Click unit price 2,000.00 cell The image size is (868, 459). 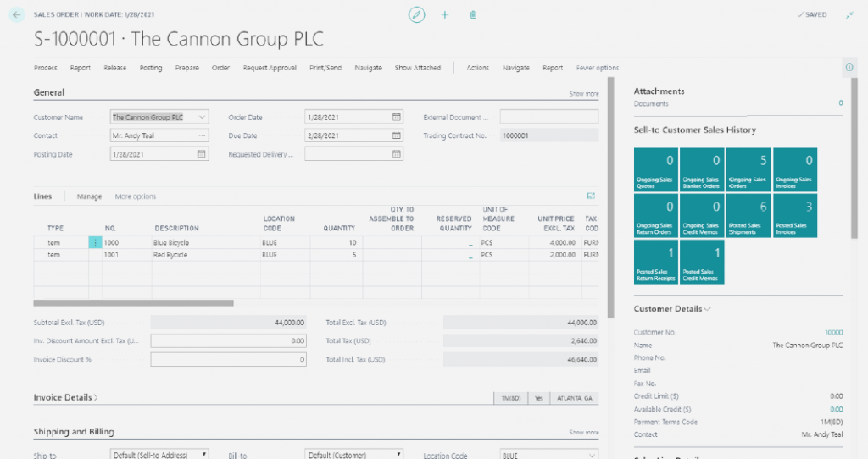click(x=555, y=255)
